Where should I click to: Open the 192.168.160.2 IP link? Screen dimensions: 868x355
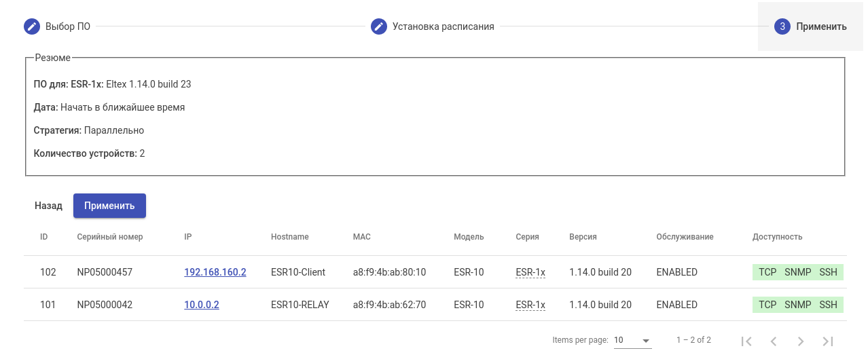click(215, 272)
